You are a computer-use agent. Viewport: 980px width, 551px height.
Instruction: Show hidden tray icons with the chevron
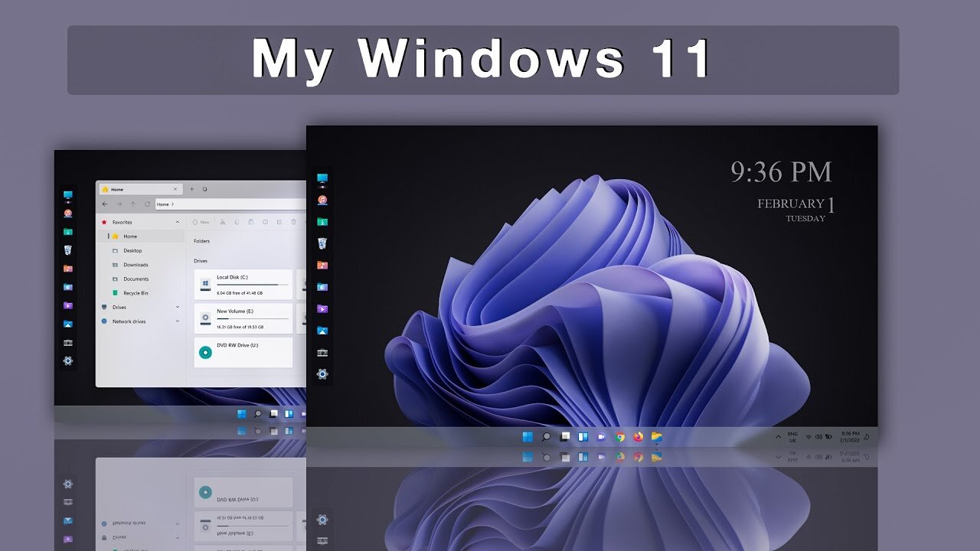(779, 437)
